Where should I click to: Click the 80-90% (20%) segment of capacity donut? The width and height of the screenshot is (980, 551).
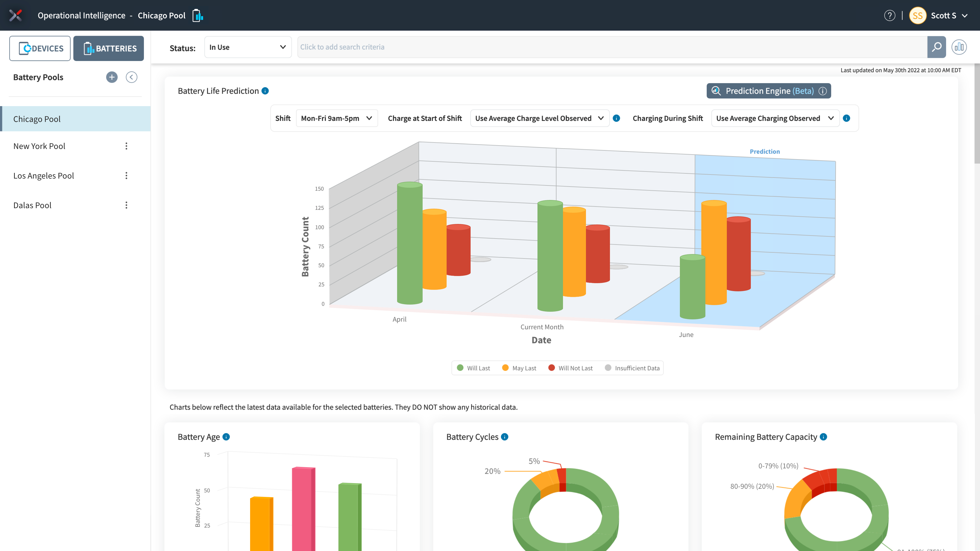[797, 499]
